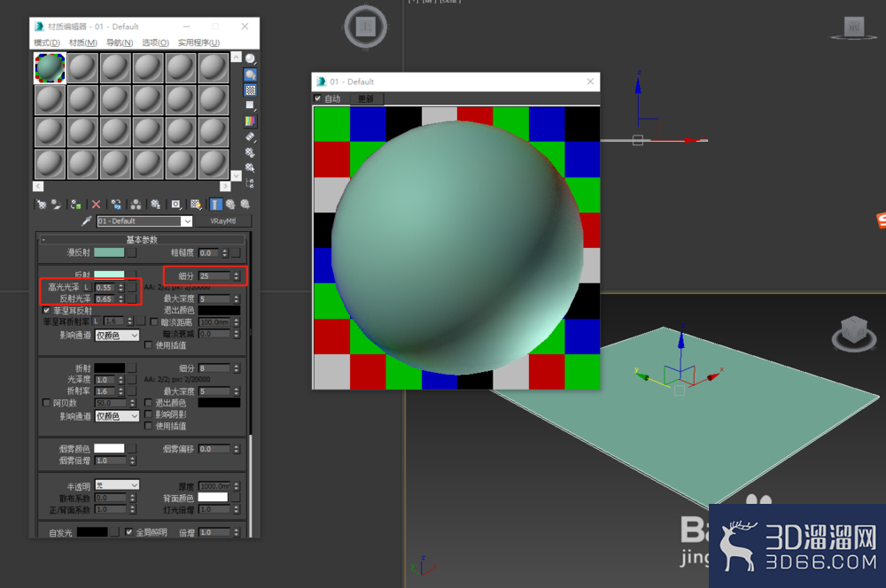This screenshot has height=588, width=886.
Task: Click the make preview icon
Action: (251, 136)
